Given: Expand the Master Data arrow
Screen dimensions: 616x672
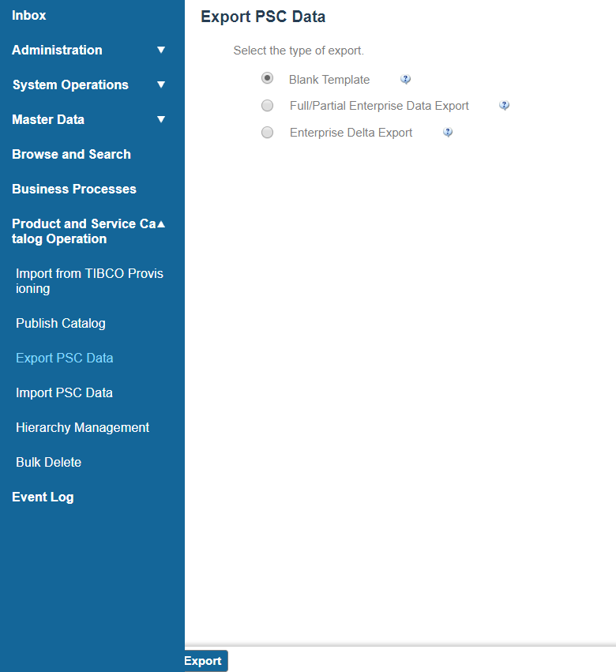Looking at the screenshot, I should [x=161, y=119].
